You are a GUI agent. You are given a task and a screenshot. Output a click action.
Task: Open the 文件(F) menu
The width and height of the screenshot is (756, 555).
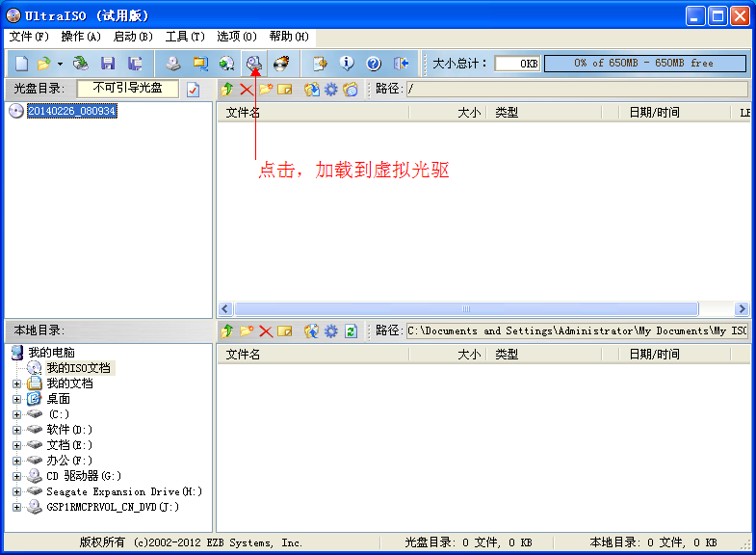[29, 37]
